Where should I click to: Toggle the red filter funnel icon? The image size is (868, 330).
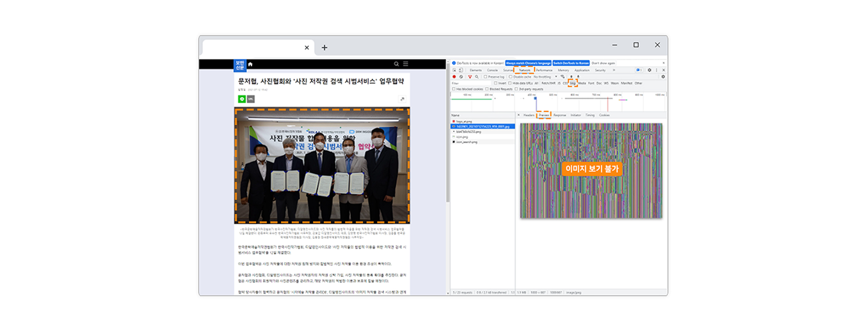tap(470, 77)
